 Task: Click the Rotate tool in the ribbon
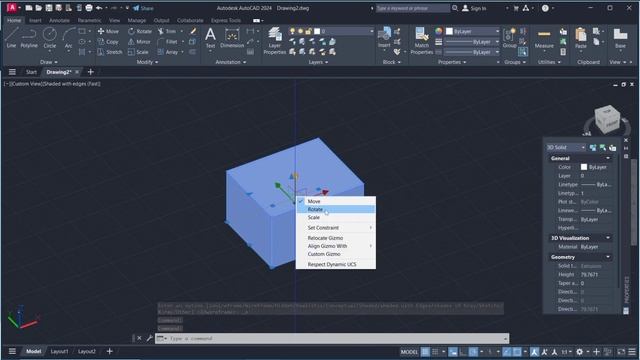tap(140, 31)
